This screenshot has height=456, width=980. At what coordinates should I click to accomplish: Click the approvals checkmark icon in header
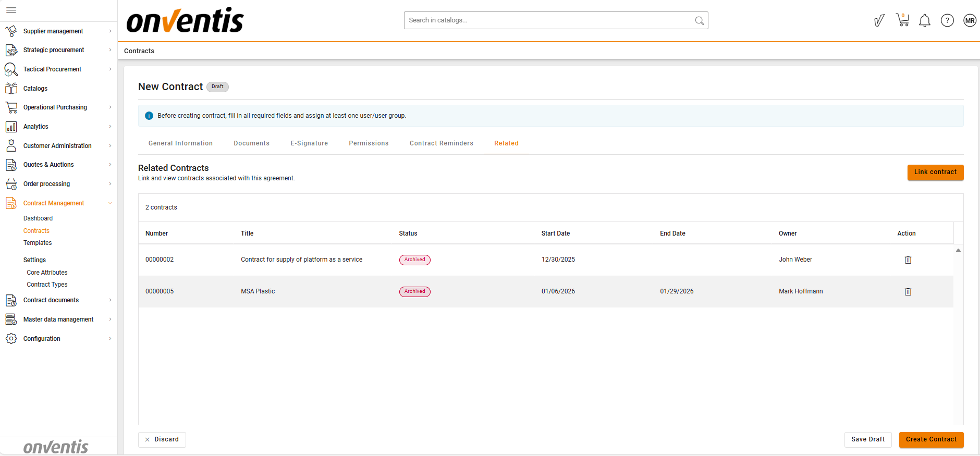[879, 20]
